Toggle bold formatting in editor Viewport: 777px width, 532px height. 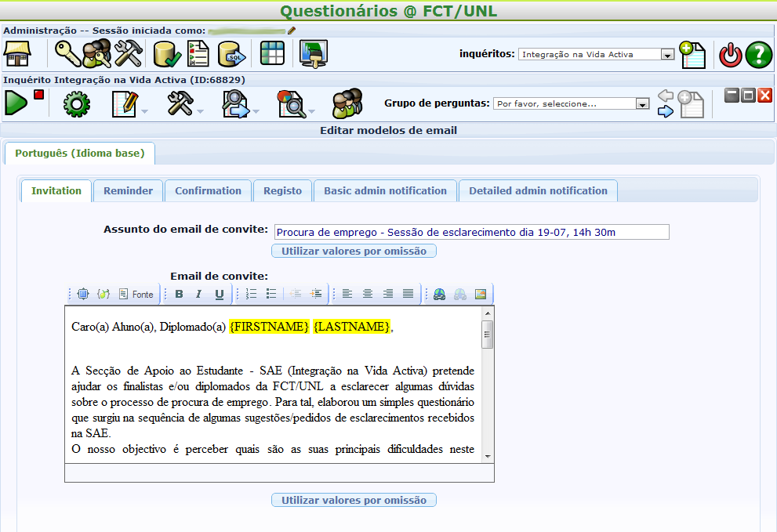tap(179, 294)
